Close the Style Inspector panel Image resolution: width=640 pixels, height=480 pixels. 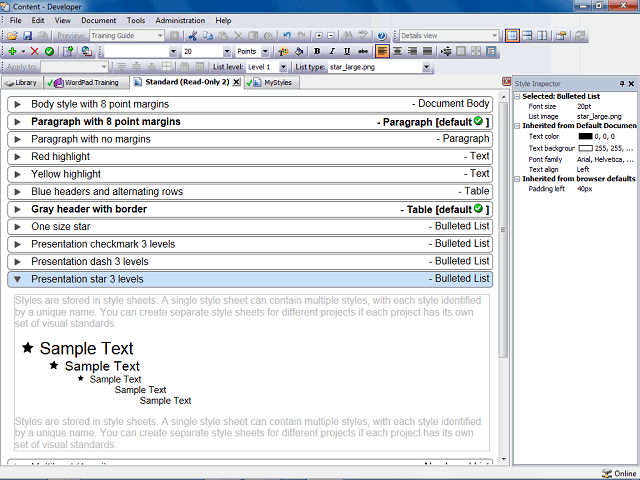(631, 84)
